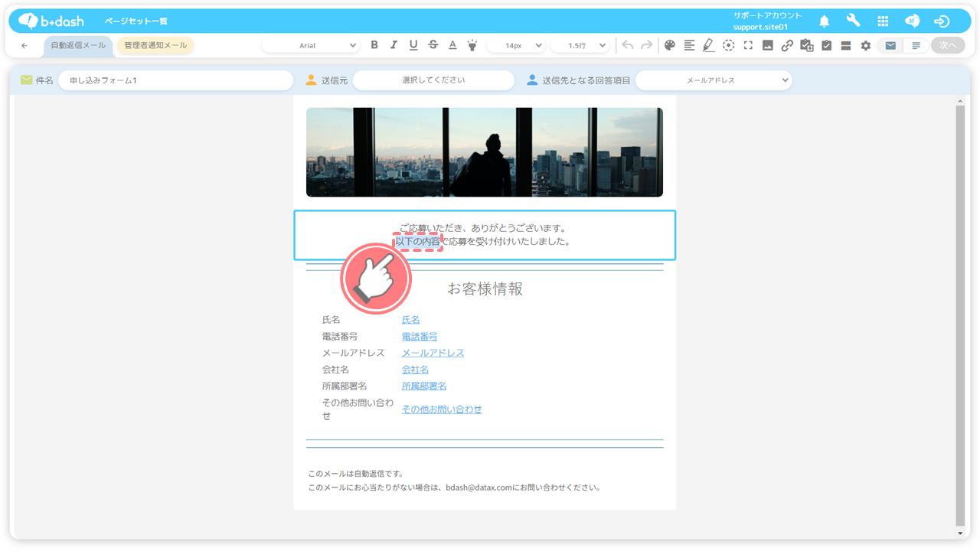The height and width of the screenshot is (551, 980).
Task: Click the 氏名 merge link
Action: tap(411, 320)
